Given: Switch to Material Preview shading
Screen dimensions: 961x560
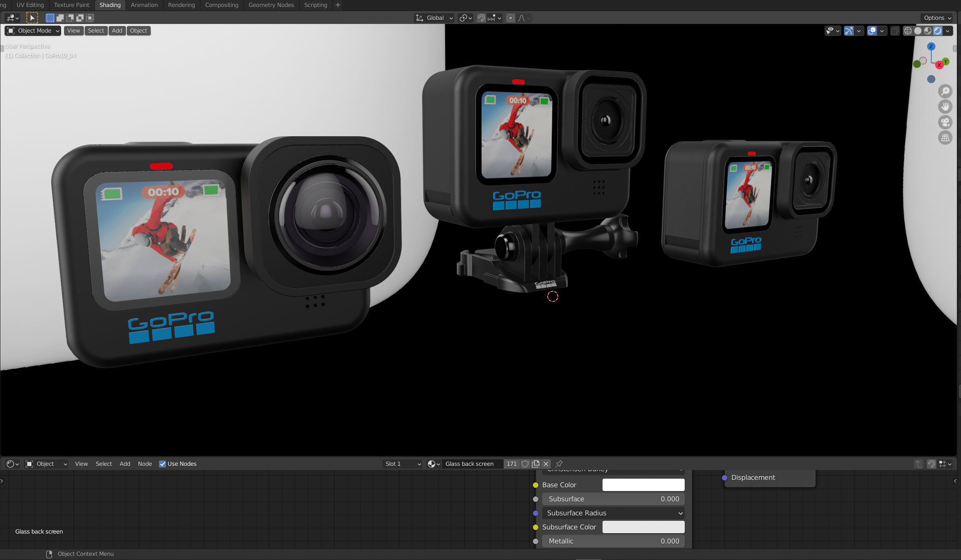Looking at the screenshot, I should 928,31.
